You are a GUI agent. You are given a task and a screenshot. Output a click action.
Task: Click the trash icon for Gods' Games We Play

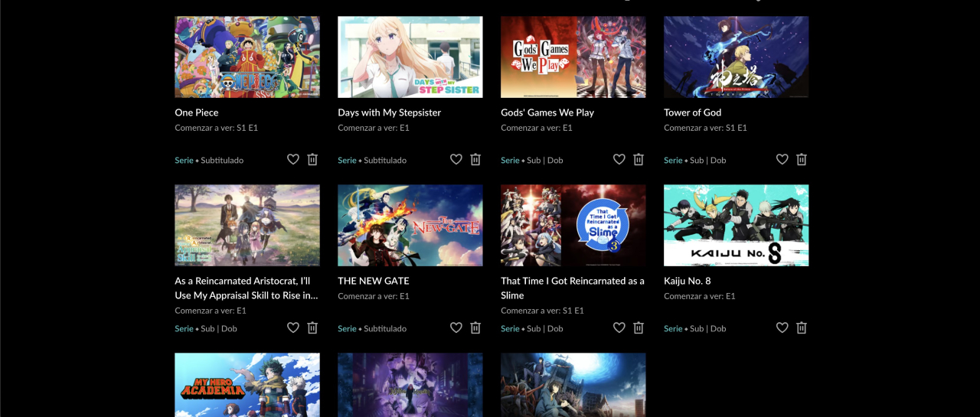(639, 159)
